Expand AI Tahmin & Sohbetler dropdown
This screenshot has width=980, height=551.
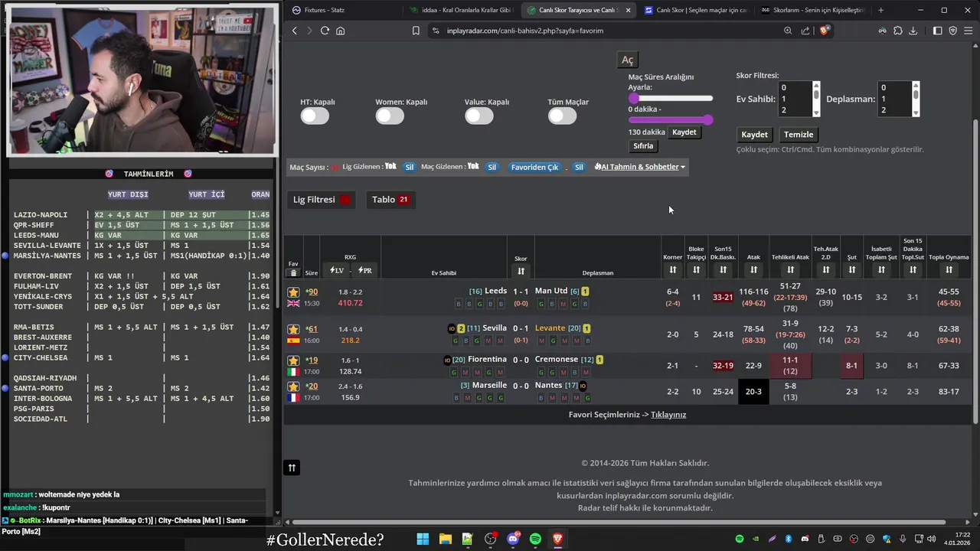tap(640, 167)
